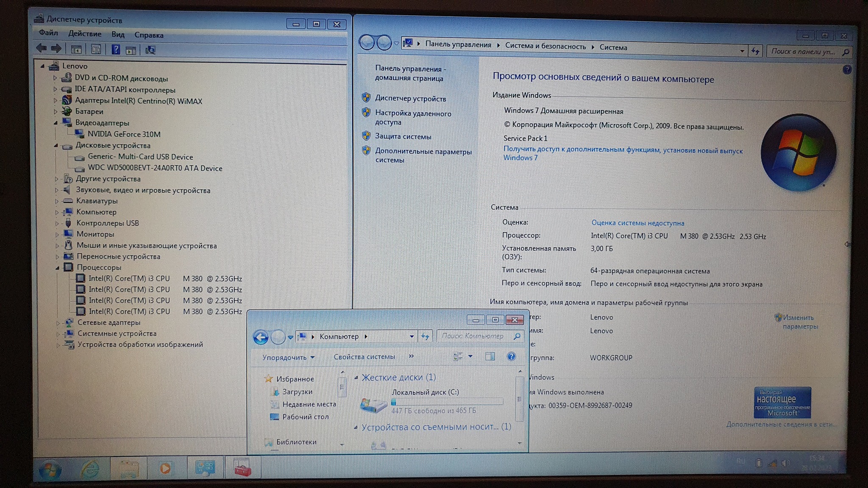Select NVIDIA GeForce 310M device
The height and width of the screenshot is (488, 868).
pyautogui.click(x=124, y=134)
